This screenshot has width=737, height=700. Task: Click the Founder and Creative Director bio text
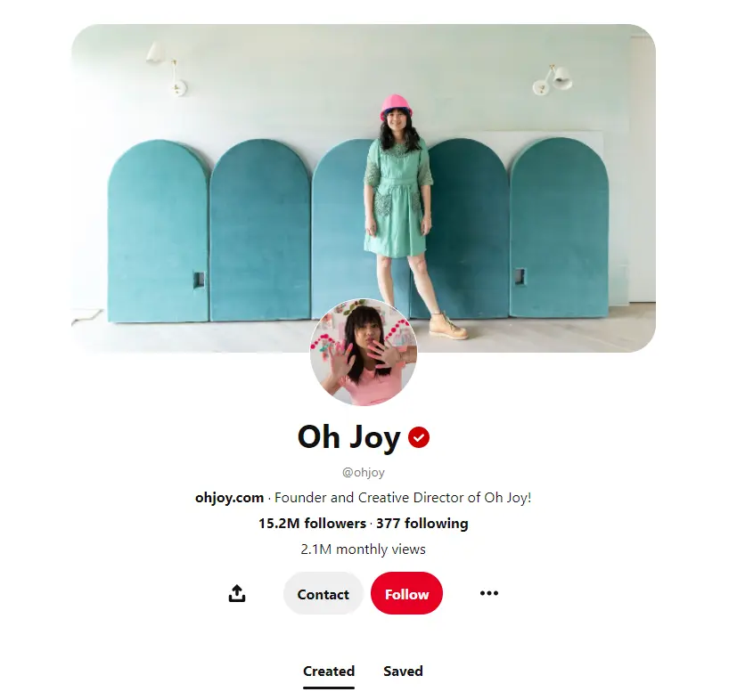pyautogui.click(x=403, y=498)
